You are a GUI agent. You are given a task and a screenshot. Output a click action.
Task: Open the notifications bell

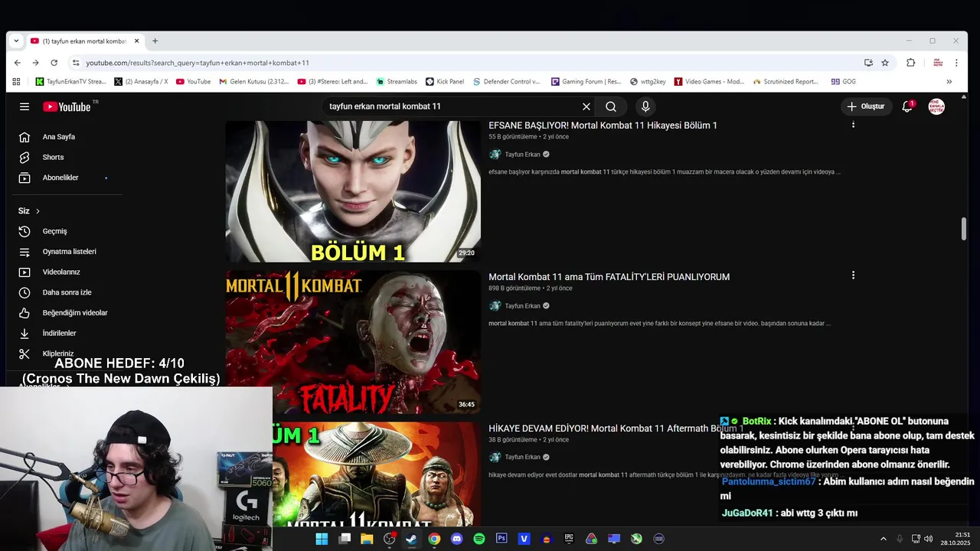click(907, 106)
